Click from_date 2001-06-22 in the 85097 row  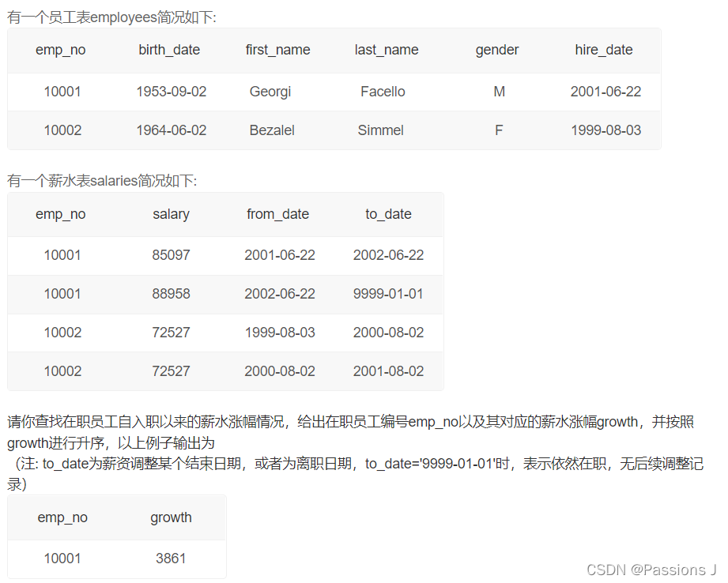[280, 255]
